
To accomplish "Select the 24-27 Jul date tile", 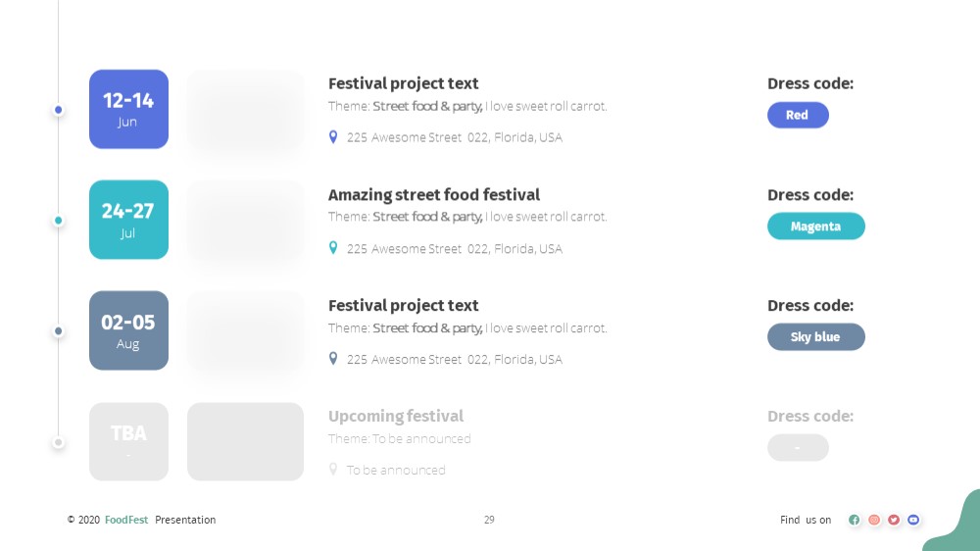I will 128,220.
